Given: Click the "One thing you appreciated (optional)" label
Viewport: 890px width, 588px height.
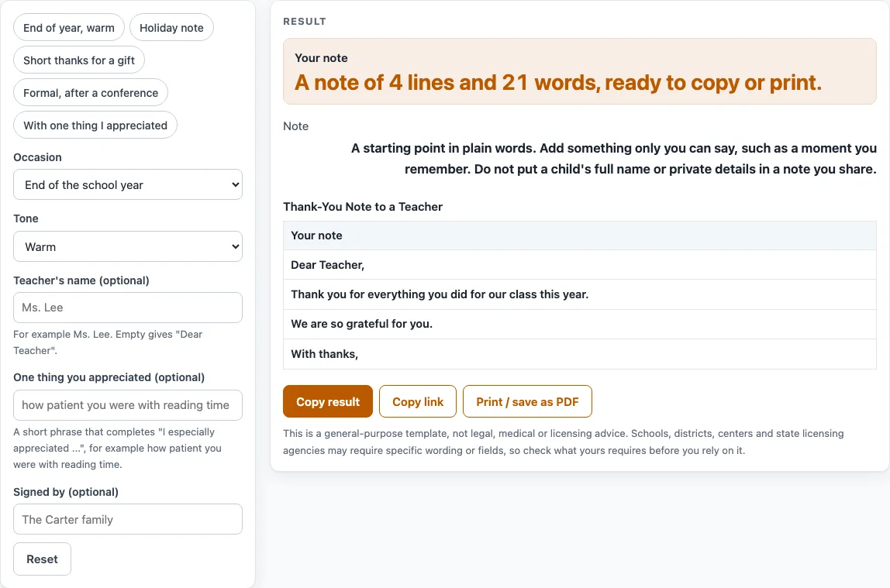Looking at the screenshot, I should click(x=109, y=377).
